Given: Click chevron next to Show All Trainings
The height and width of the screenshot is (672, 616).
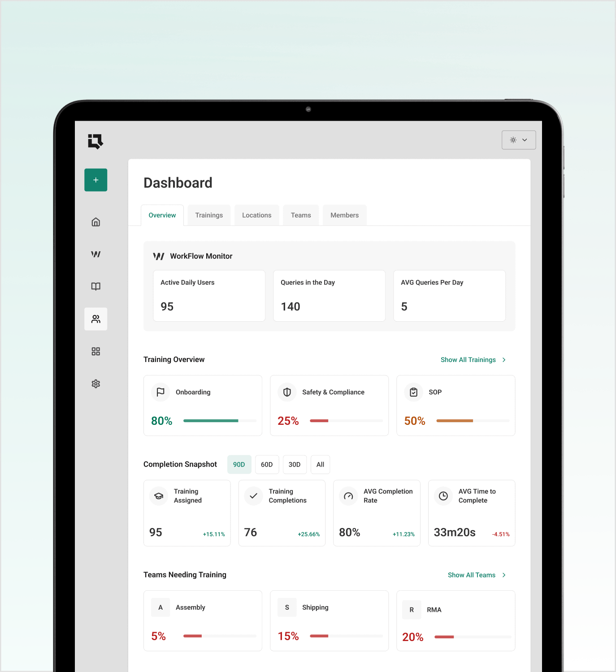Looking at the screenshot, I should [504, 360].
